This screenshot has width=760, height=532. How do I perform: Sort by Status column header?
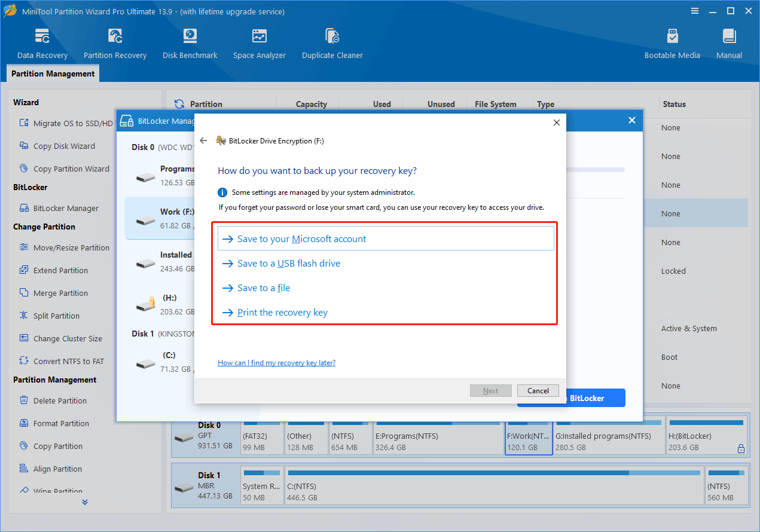pyautogui.click(x=674, y=104)
